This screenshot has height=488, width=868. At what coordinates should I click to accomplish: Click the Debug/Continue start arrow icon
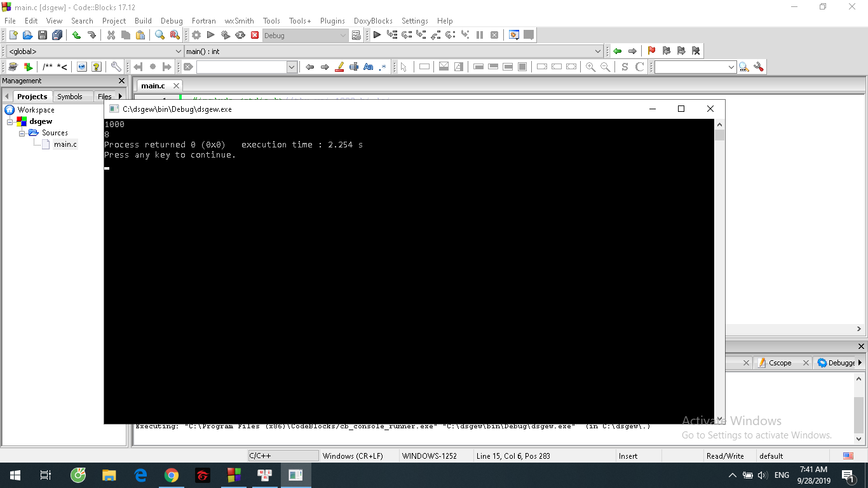(377, 36)
